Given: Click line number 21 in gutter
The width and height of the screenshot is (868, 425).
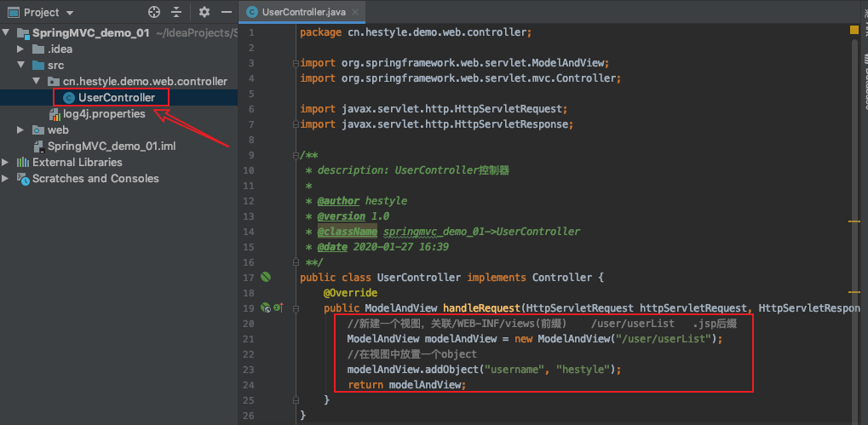Looking at the screenshot, I should [x=248, y=339].
